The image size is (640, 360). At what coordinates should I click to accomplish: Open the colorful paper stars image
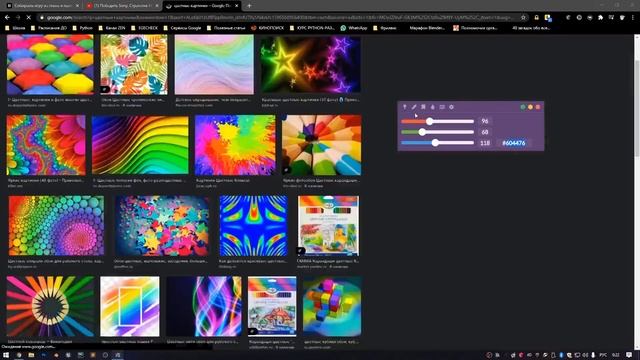162,226
